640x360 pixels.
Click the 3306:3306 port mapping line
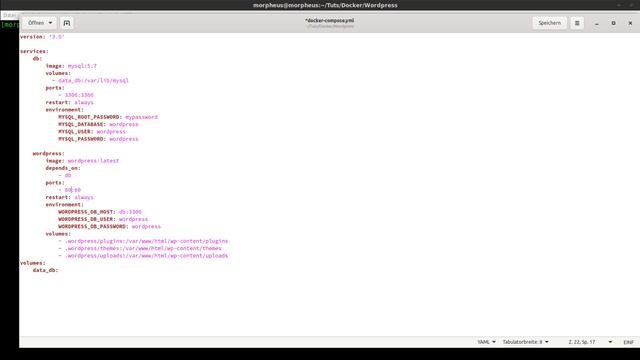(x=76, y=95)
